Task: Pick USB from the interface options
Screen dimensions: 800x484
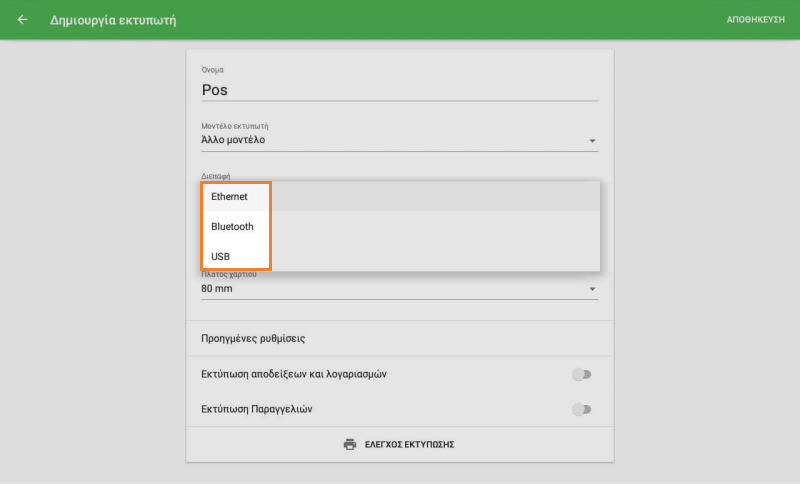Action: click(221, 257)
